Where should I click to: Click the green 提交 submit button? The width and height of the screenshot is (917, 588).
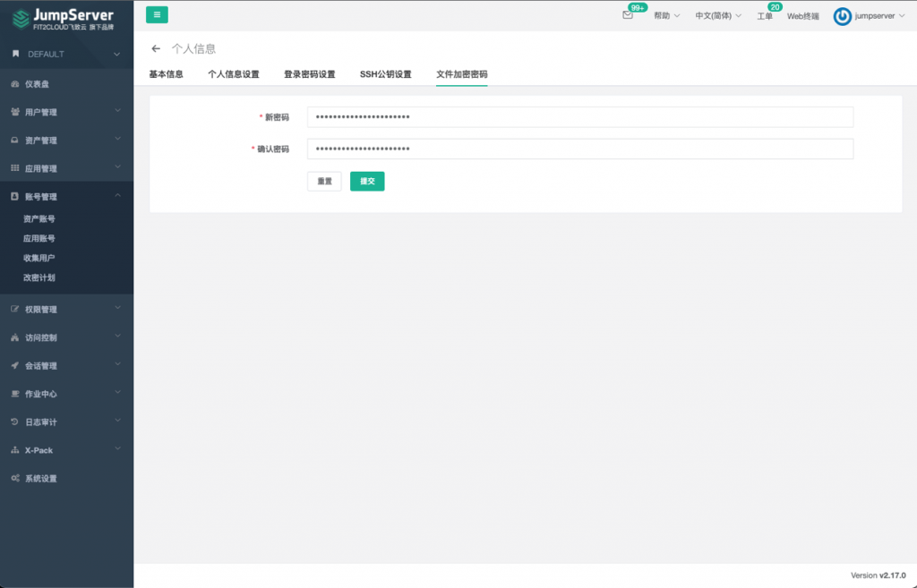[x=367, y=181]
